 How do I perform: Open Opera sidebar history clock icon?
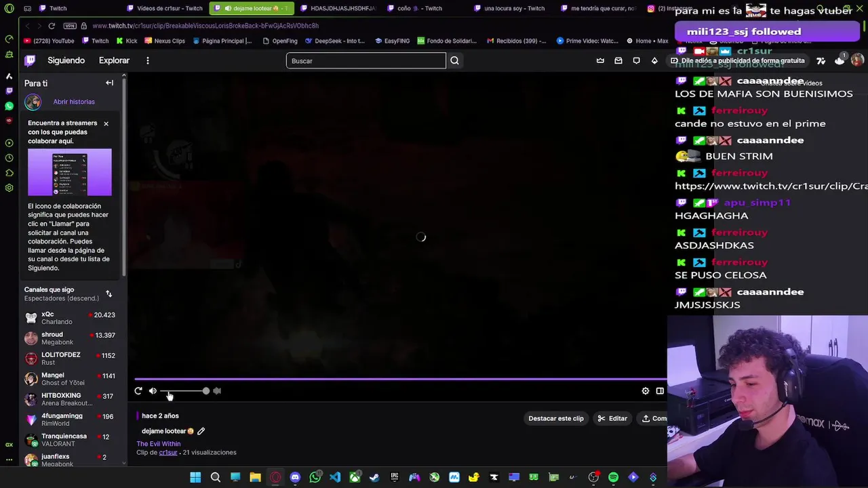(x=9, y=158)
